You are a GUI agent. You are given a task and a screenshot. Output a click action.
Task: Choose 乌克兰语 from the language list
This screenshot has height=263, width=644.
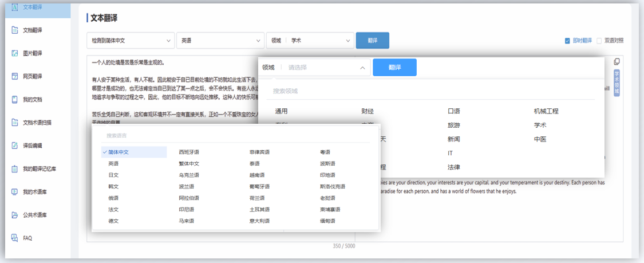click(x=189, y=175)
